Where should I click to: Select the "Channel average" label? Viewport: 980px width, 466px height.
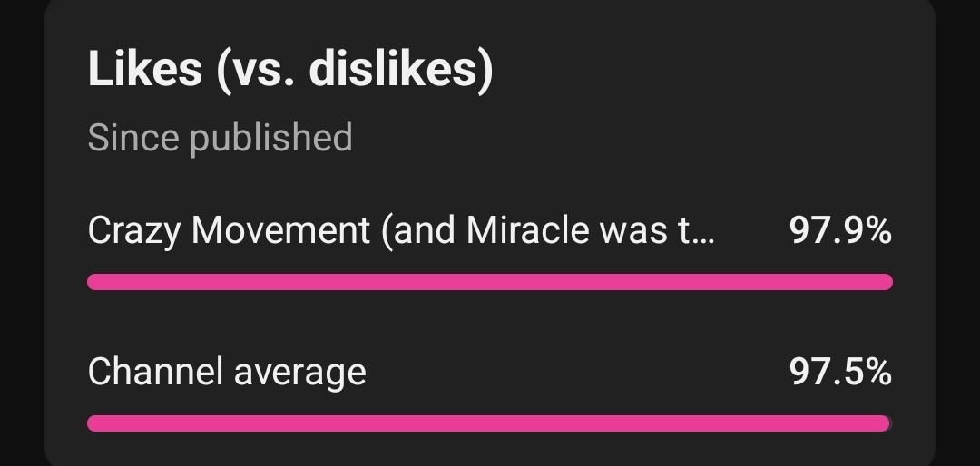(227, 372)
